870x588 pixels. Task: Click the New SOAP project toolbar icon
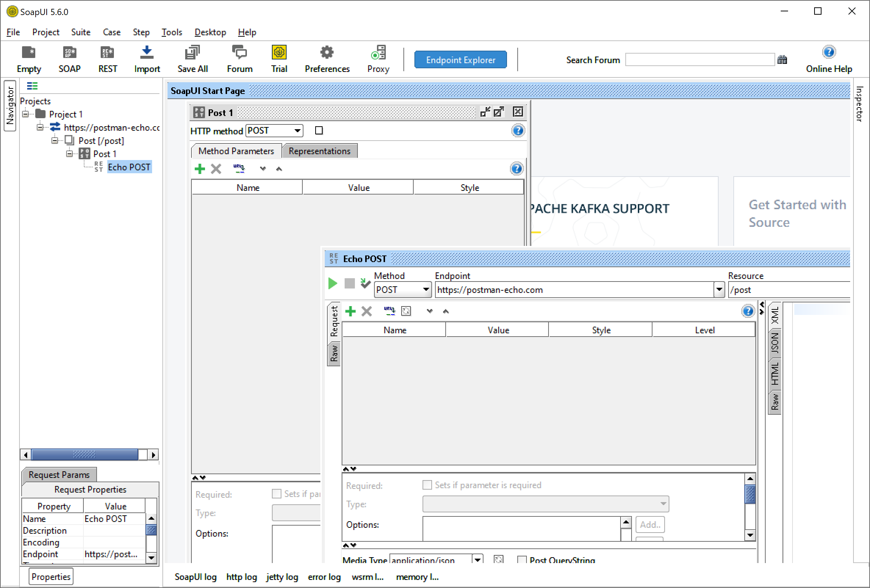[x=70, y=52]
